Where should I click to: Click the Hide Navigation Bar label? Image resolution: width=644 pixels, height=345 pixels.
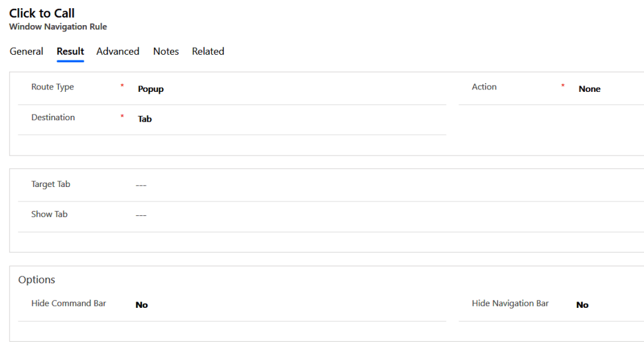pyautogui.click(x=510, y=303)
